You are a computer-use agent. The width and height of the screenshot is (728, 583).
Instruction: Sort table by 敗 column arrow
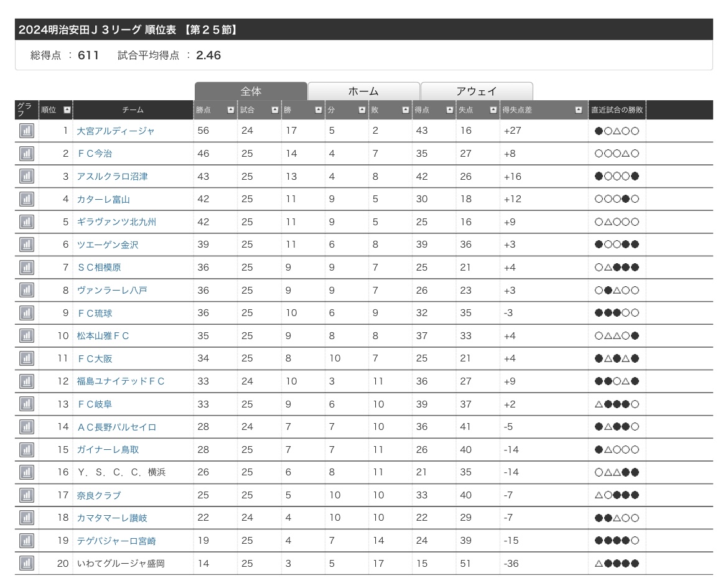(x=406, y=110)
